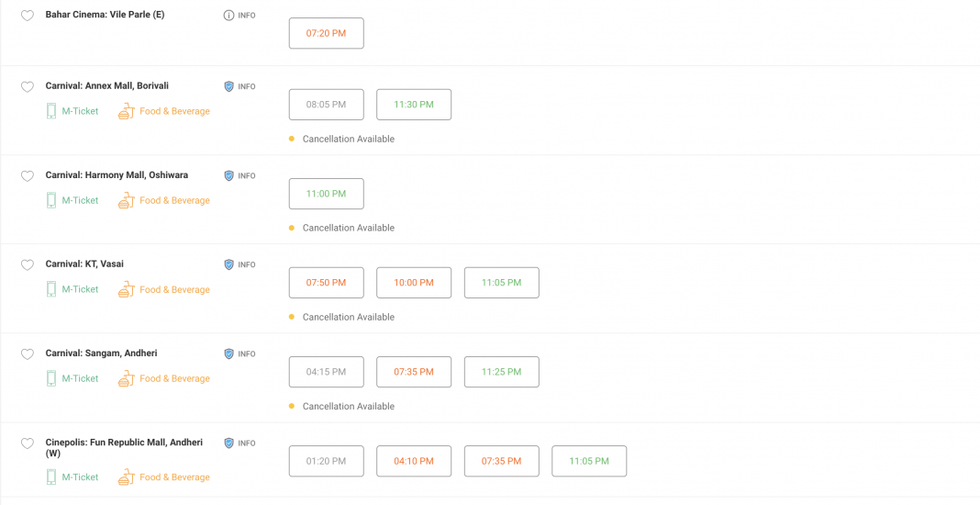Book the 11:30 PM show at Annex Mall

pos(414,105)
